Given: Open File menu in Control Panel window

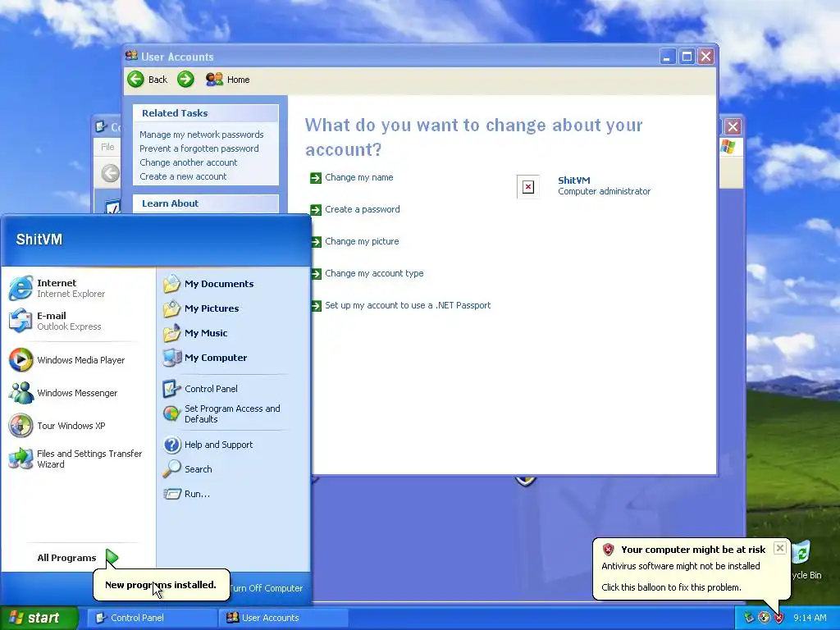Looking at the screenshot, I should pos(107,147).
